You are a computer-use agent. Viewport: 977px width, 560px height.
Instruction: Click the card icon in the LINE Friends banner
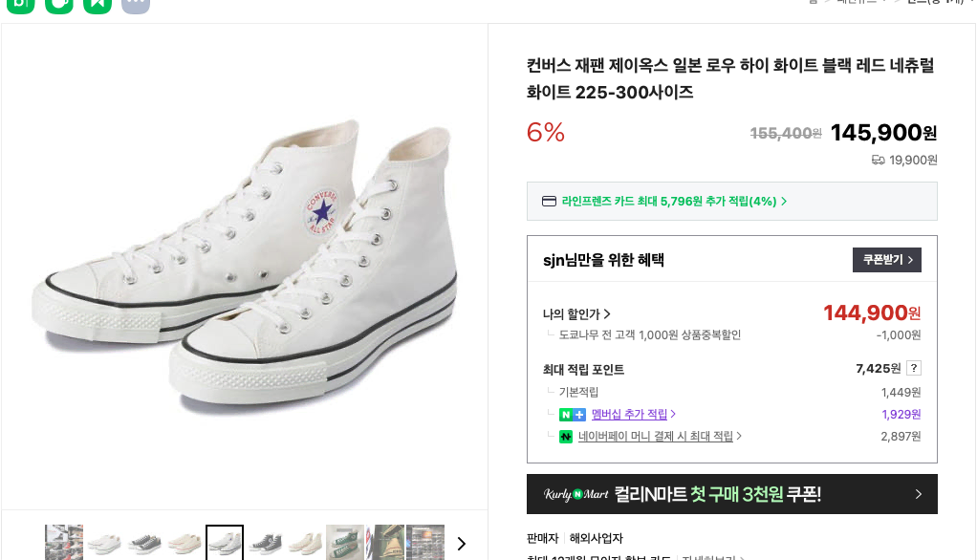click(x=550, y=201)
